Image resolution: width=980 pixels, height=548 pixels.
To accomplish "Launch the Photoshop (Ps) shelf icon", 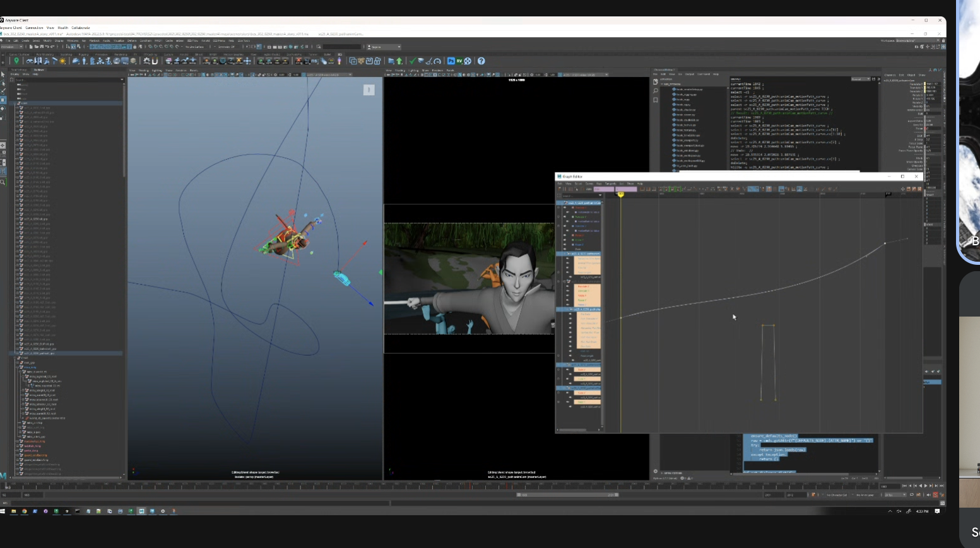I will pos(451,61).
